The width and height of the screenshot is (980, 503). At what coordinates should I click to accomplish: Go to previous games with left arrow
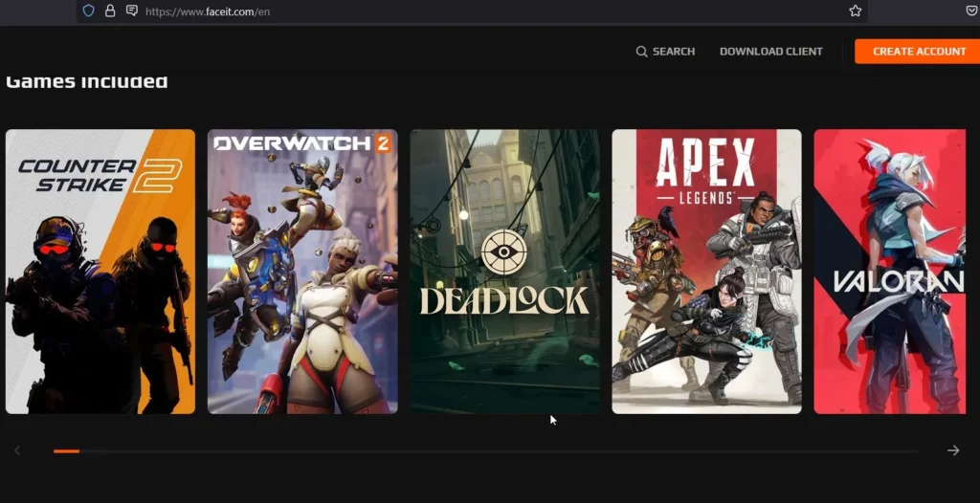(x=17, y=450)
